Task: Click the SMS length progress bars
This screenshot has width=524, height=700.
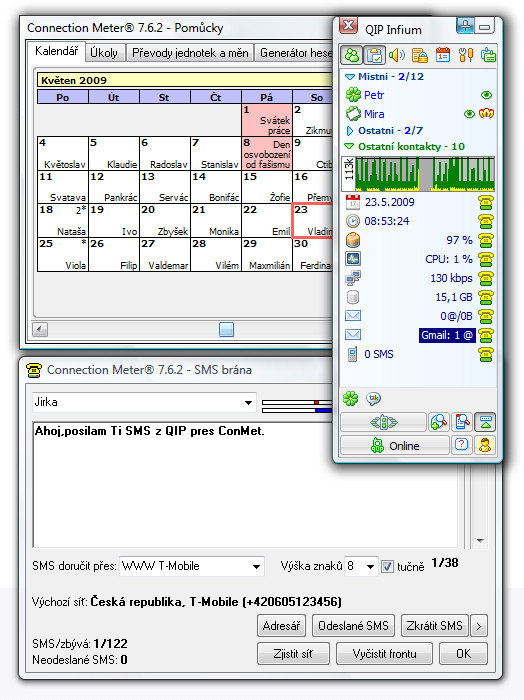Action: point(297,406)
